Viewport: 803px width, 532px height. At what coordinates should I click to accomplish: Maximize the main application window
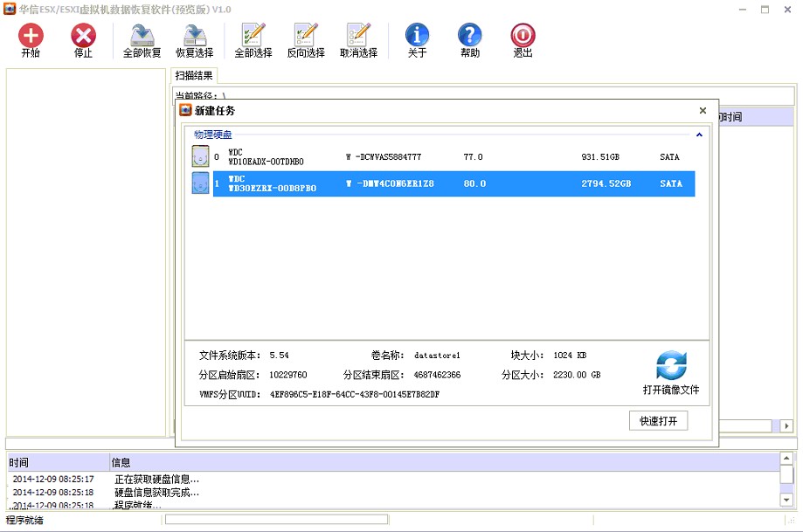point(765,10)
